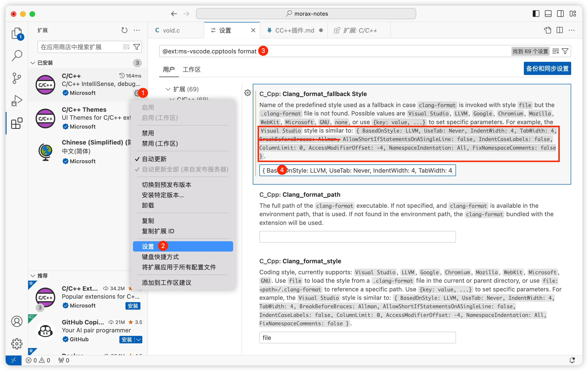Show errors and warnings in status bar
Image resolution: width=588 pixels, height=371 pixels.
pyautogui.click(x=38, y=360)
